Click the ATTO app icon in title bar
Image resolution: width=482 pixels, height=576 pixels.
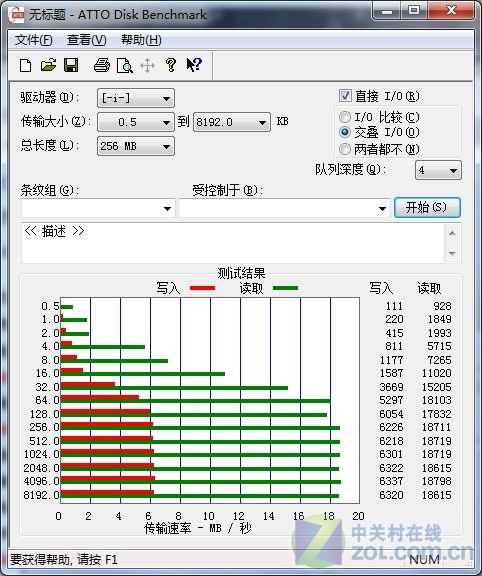coord(16,15)
